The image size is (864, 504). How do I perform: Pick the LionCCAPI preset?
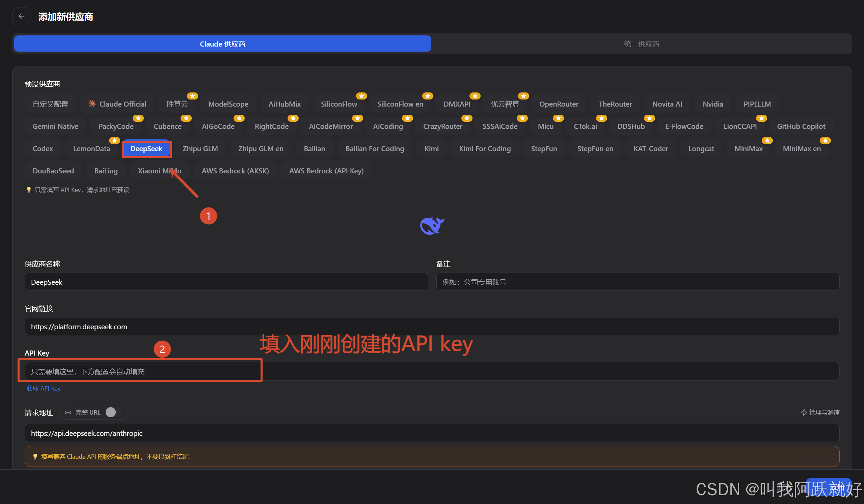740,126
